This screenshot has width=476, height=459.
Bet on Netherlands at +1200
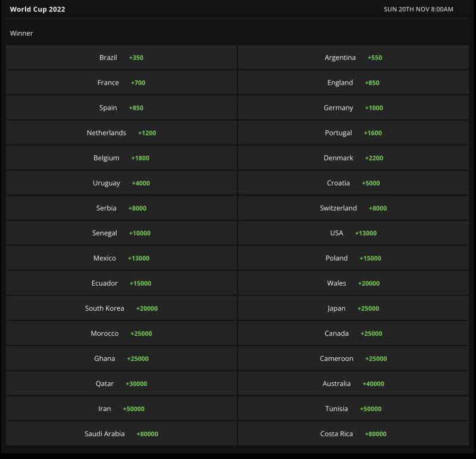[x=121, y=133]
